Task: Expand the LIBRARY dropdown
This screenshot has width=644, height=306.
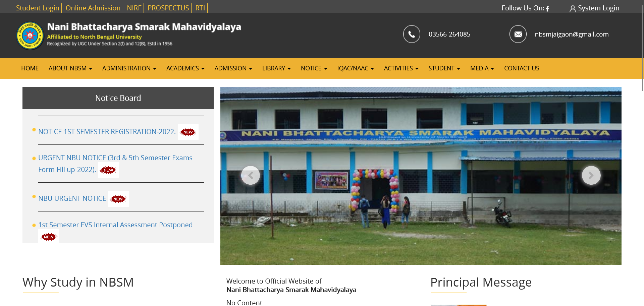Action: tap(276, 68)
